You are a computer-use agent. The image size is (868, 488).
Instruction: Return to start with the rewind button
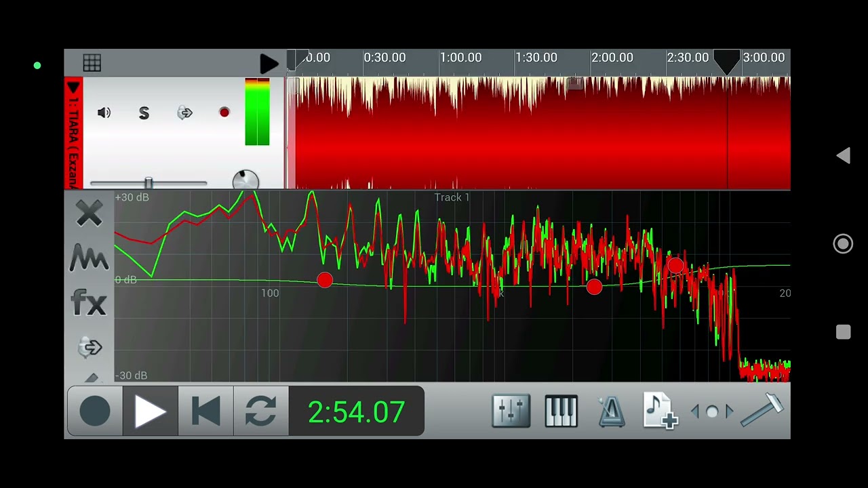pyautogui.click(x=206, y=411)
